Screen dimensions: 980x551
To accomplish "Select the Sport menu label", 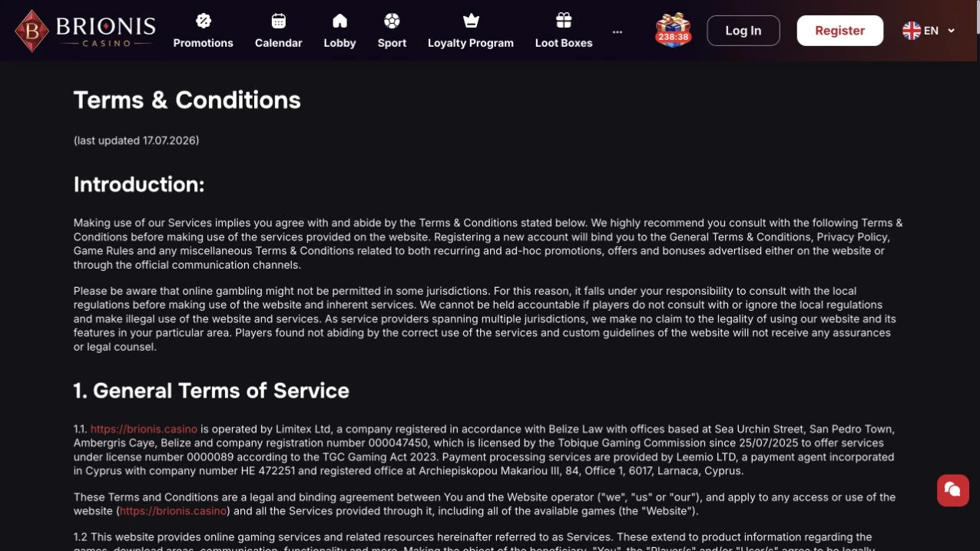I will coord(392,43).
